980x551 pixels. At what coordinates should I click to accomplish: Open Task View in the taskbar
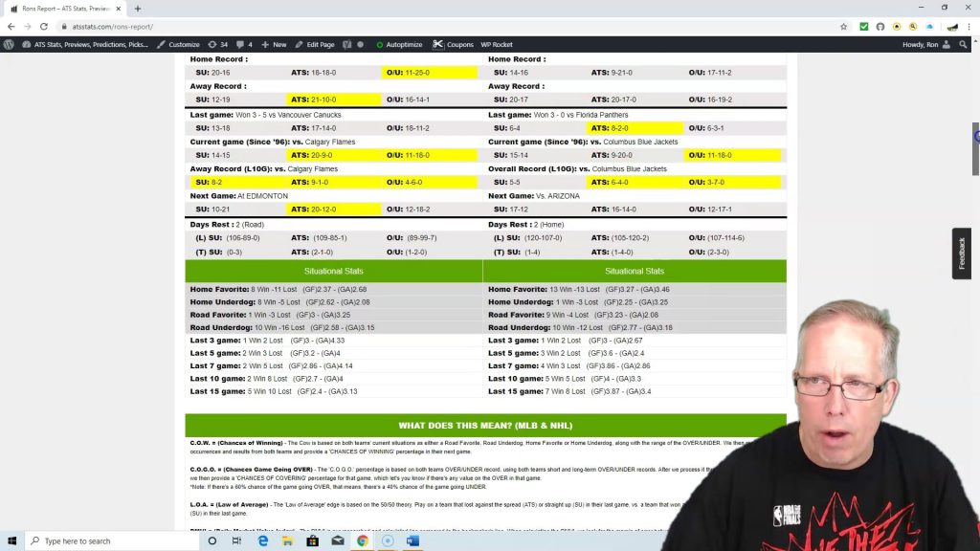coord(236,540)
